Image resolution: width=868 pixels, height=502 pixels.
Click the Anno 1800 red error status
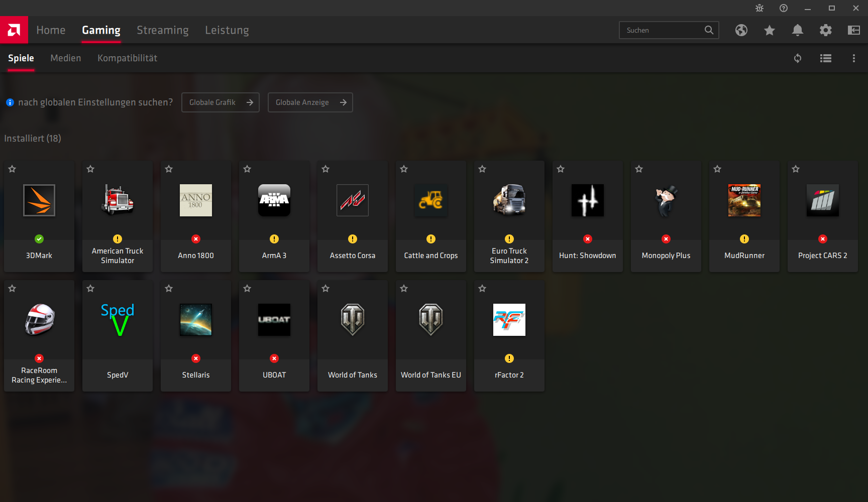pyautogui.click(x=196, y=239)
